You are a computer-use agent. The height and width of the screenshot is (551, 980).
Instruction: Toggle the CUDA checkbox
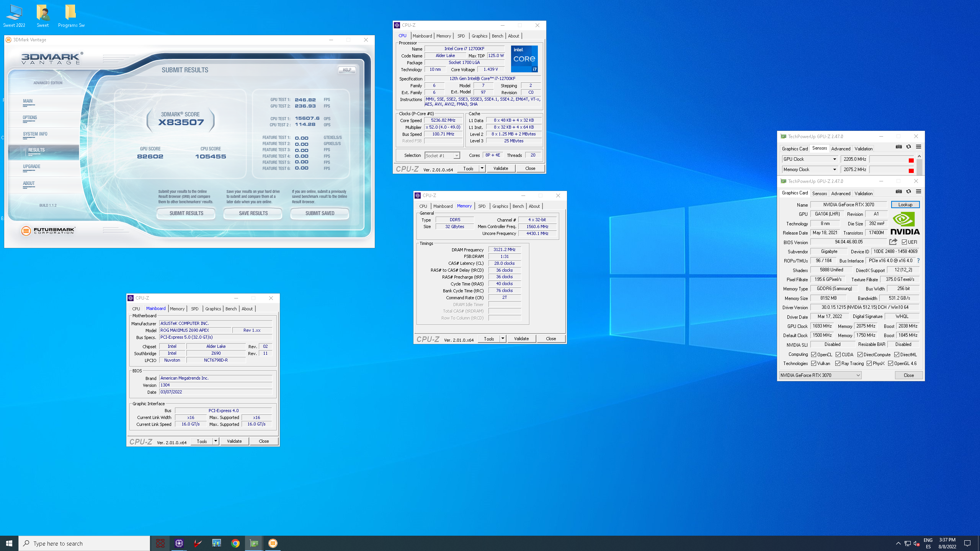[838, 355]
